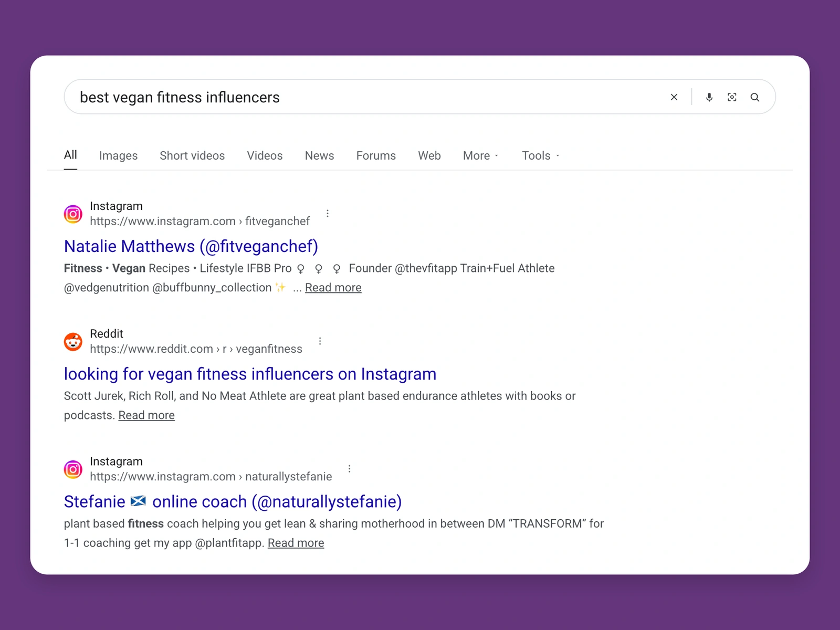This screenshot has width=840, height=630.
Task: Switch to the Short videos tab
Action: (192, 155)
